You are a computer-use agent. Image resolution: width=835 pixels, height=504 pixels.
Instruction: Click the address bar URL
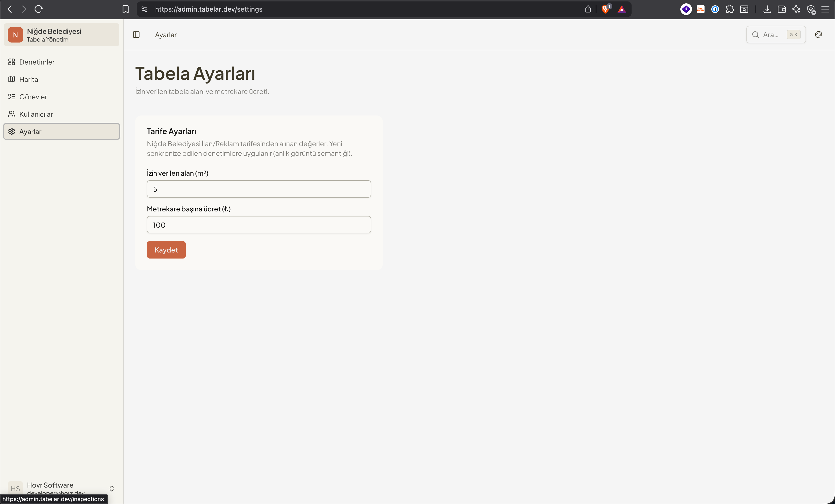click(x=209, y=9)
